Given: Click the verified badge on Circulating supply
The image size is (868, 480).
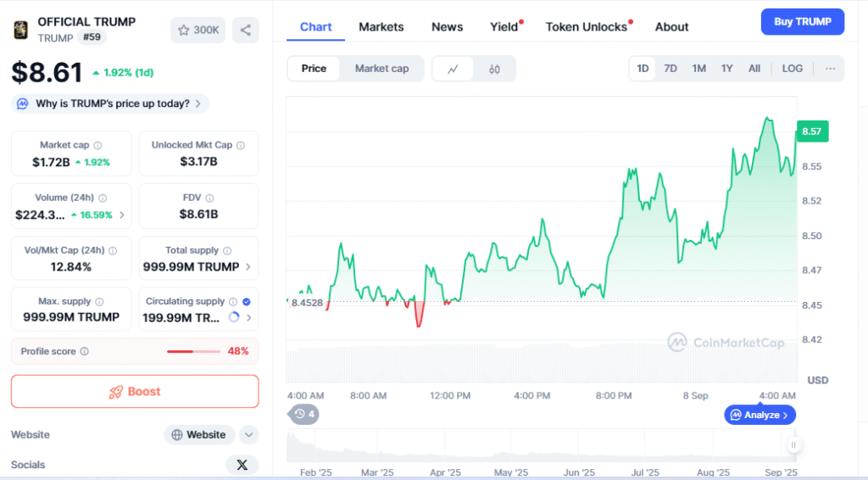Looking at the screenshot, I should pyautogui.click(x=247, y=302).
